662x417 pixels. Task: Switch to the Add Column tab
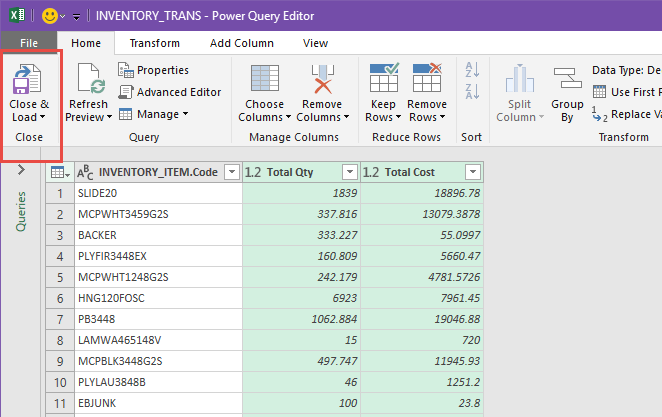[x=241, y=43]
